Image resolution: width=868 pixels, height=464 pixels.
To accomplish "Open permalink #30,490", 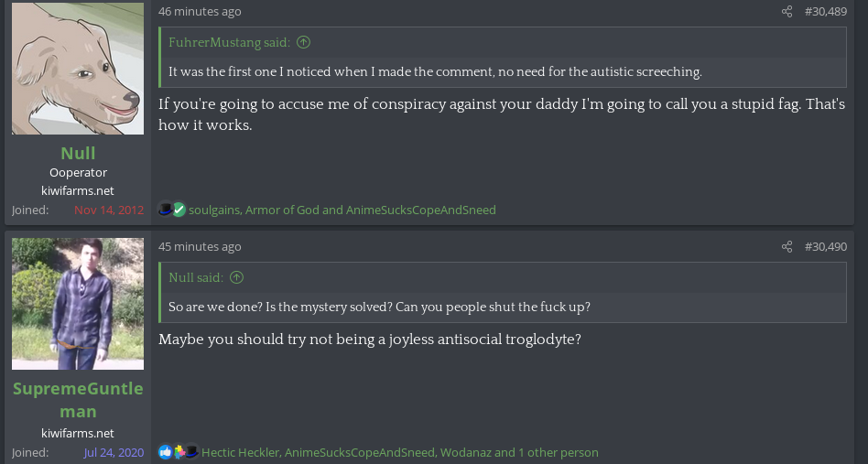I will coord(825,247).
